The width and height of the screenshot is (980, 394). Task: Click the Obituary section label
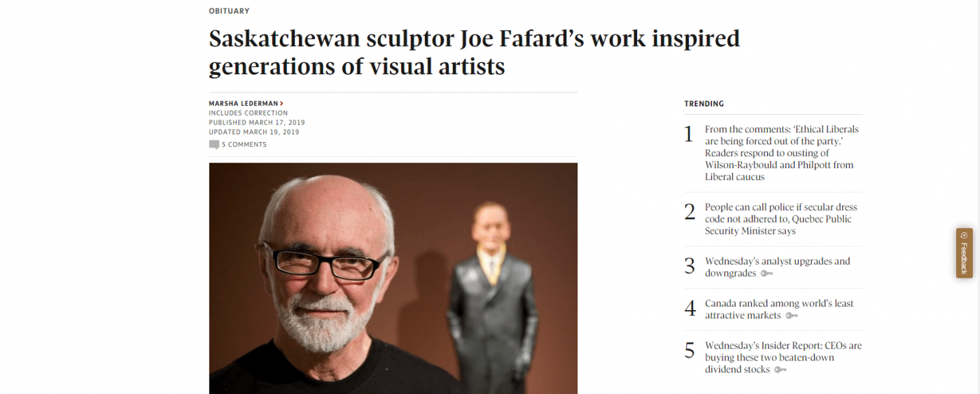(x=229, y=11)
